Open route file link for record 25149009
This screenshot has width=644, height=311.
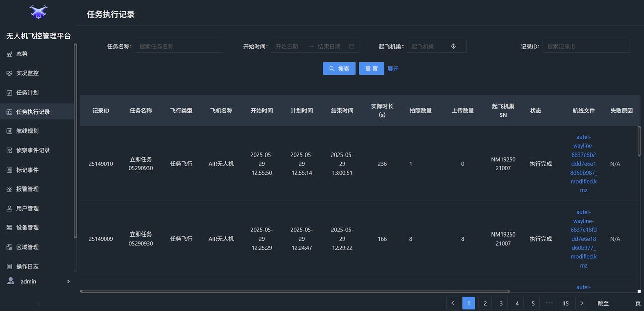(584, 239)
